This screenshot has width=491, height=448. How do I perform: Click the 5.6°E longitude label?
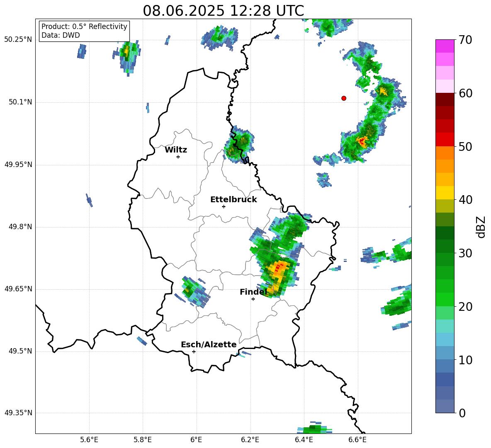(89, 440)
